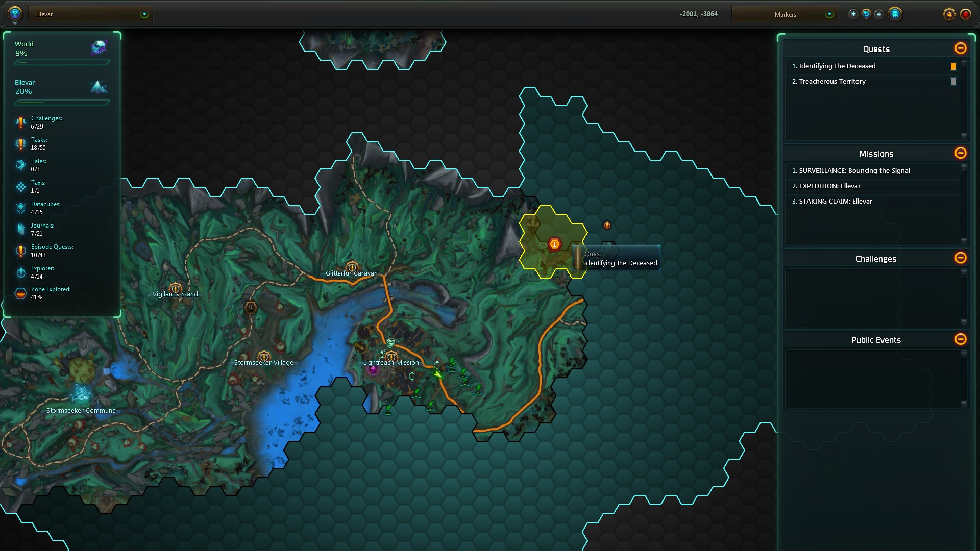Click the Stormseeker Village settlement icon
Viewport: 980px width, 551px height.
click(x=263, y=356)
